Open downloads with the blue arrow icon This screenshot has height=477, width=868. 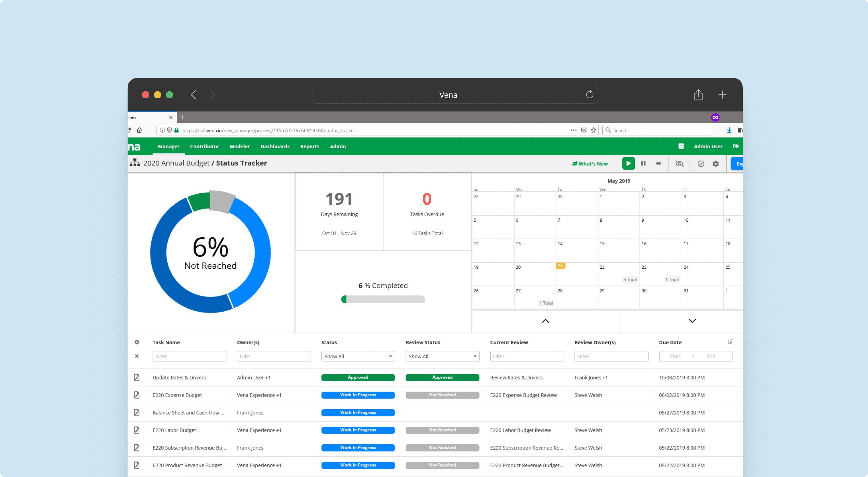(x=729, y=130)
